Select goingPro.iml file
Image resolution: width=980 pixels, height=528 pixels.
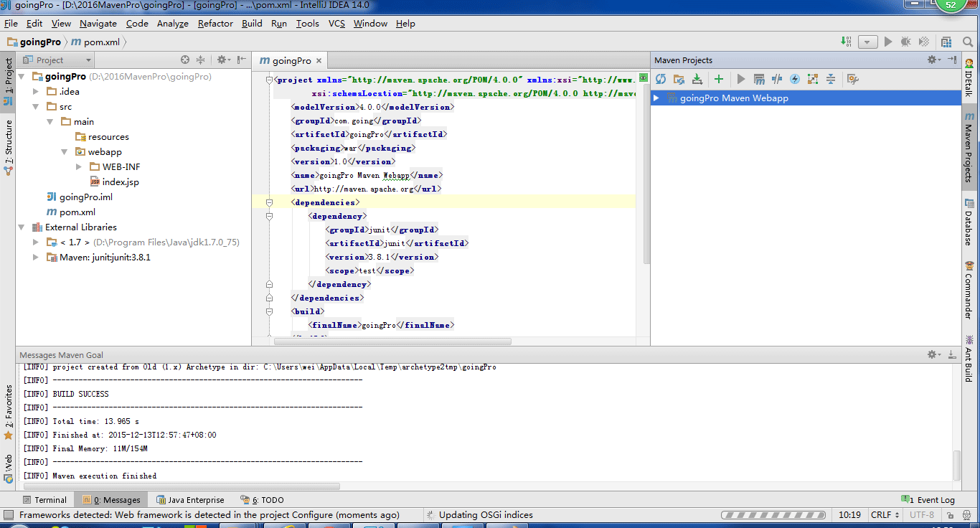click(79, 197)
